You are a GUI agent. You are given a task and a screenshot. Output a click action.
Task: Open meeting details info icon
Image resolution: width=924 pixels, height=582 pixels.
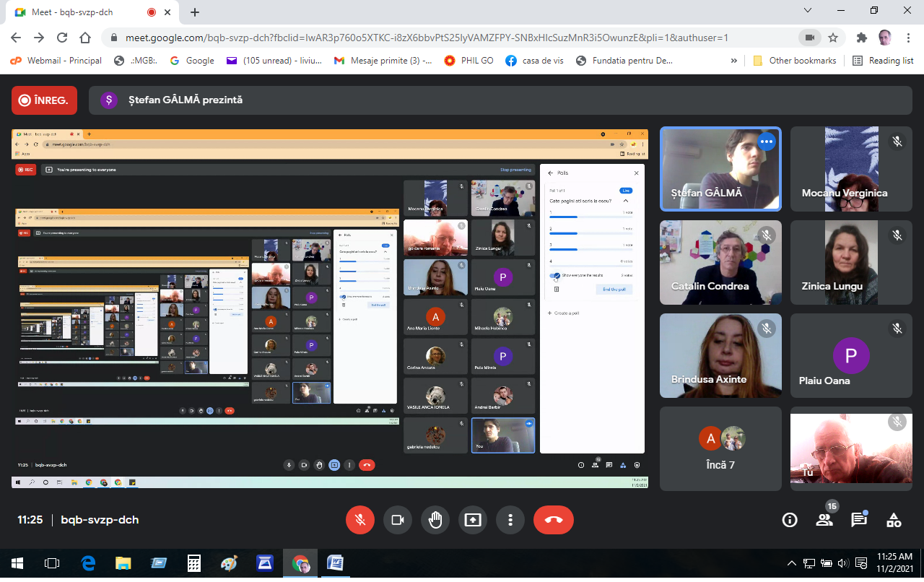pos(790,520)
